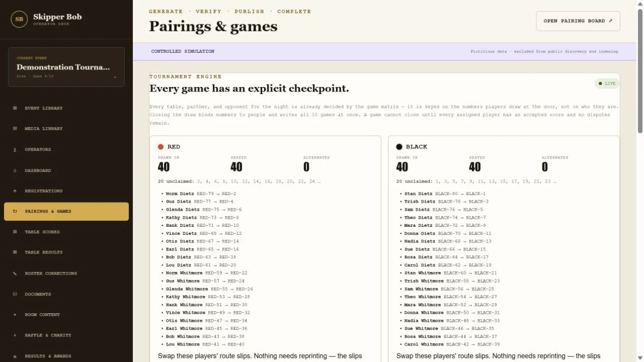Expand the Demonstration Tournament event selector

66,67
